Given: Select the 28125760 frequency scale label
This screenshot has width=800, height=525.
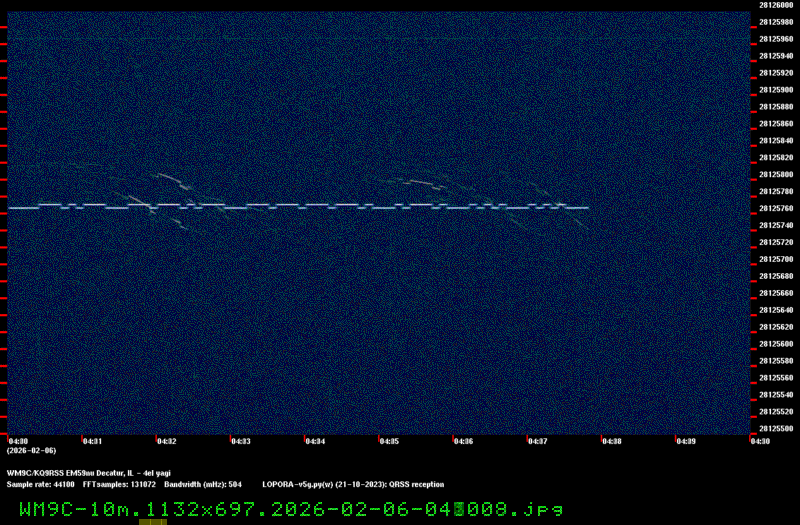Looking at the screenshot, I should pos(776,208).
